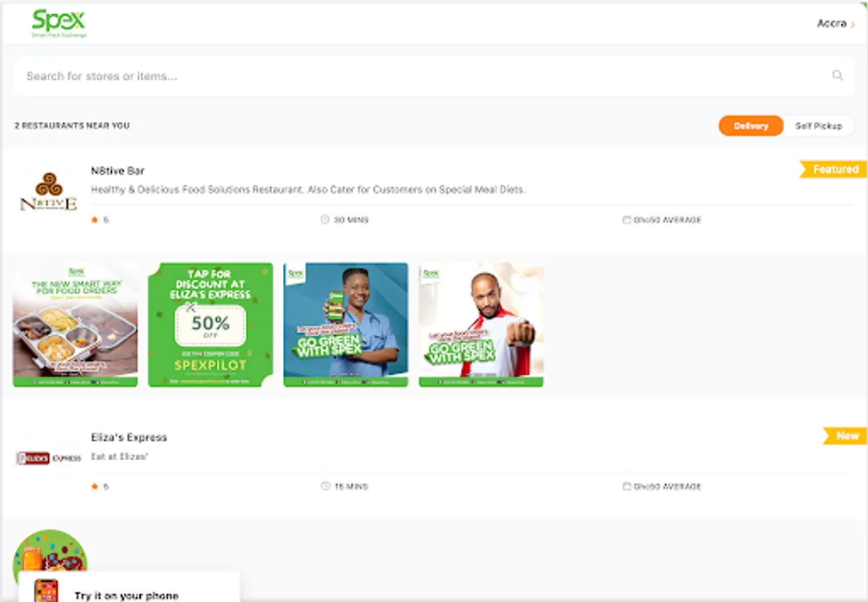The image size is (868, 602).
Task: Click the New ribbon badge
Action: [x=845, y=436]
